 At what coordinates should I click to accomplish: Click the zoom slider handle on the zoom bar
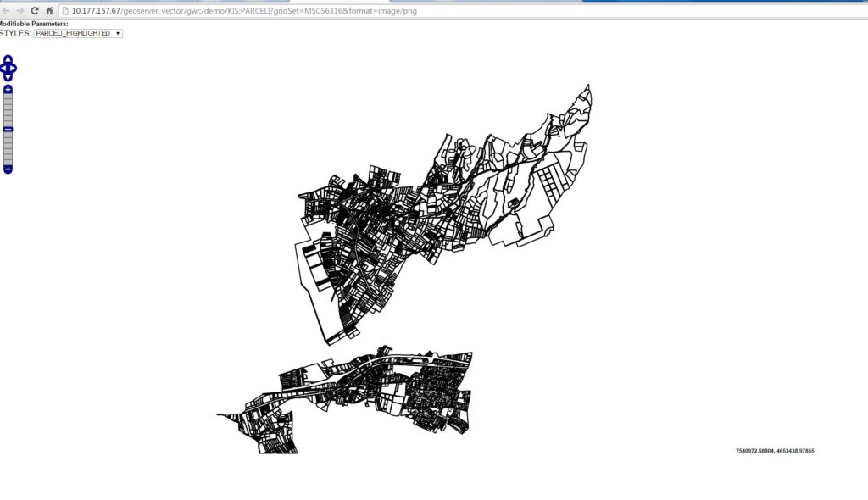click(8, 129)
